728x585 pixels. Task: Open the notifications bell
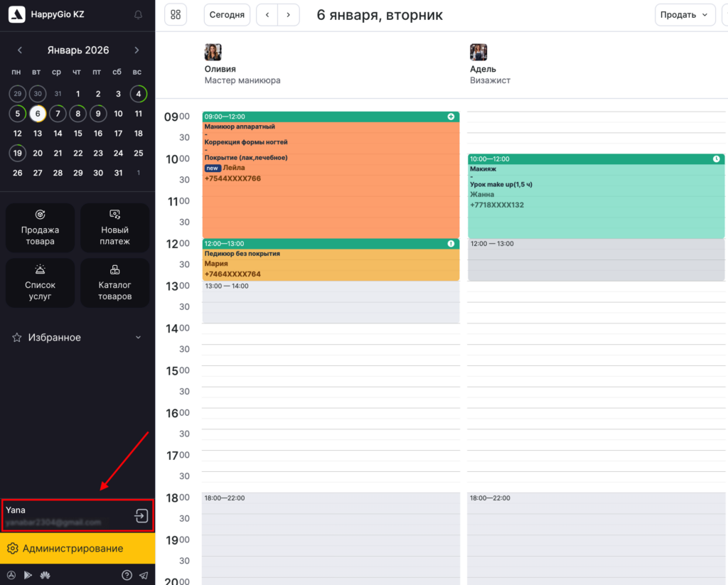(x=138, y=14)
